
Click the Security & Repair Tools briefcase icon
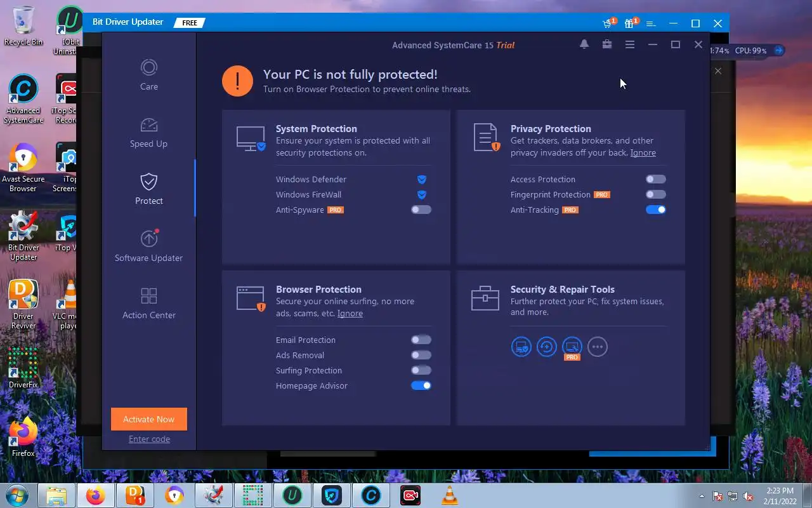tap(485, 298)
